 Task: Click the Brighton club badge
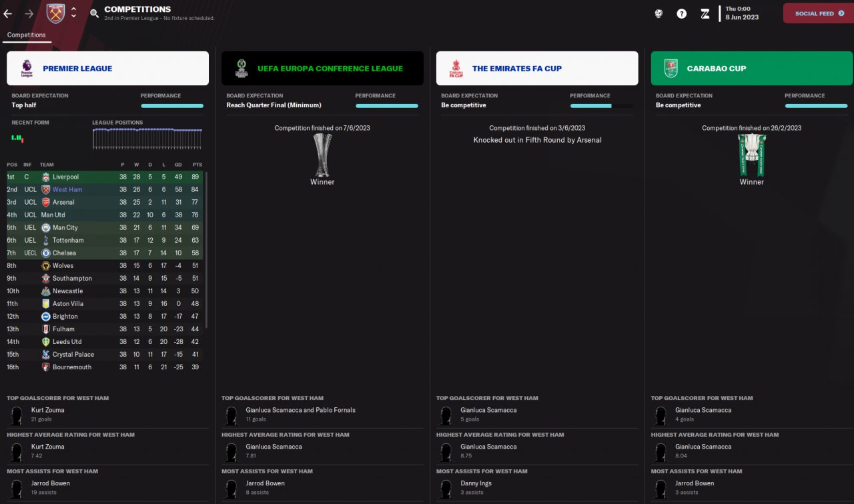(x=45, y=316)
